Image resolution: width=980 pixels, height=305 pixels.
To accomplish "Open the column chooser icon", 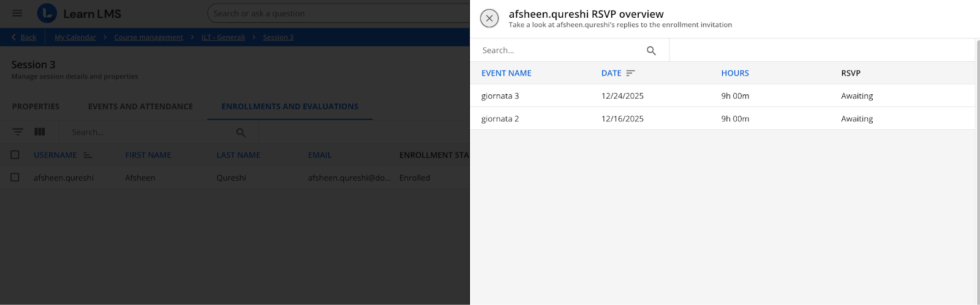I will coord(40,132).
